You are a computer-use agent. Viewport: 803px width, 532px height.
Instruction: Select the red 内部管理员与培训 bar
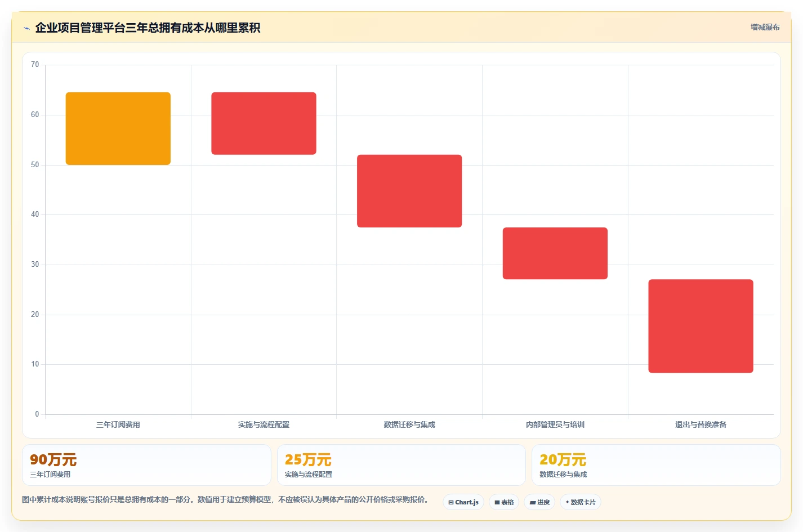[555, 253]
